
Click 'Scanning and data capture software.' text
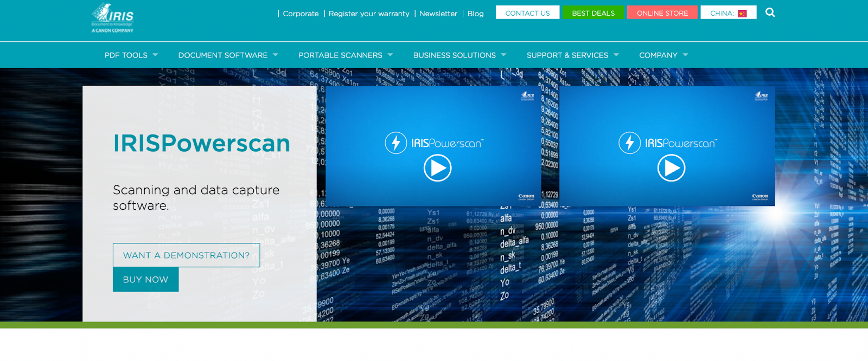196,198
